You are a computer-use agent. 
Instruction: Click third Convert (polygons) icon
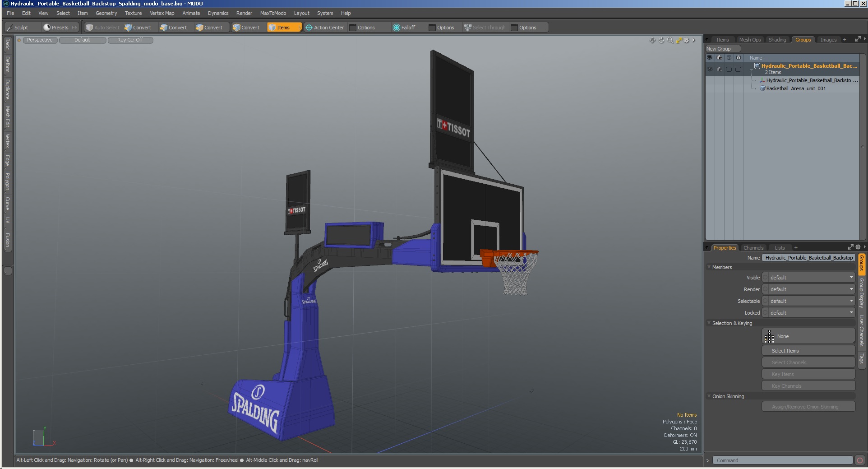[x=199, y=28]
